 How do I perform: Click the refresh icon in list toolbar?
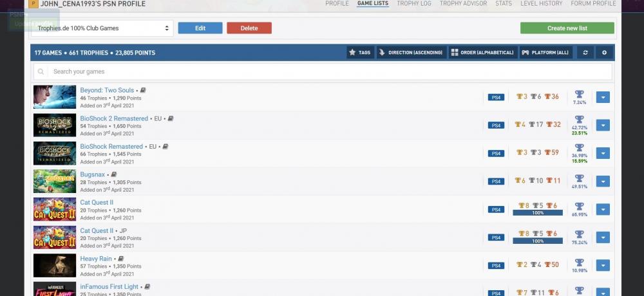(x=585, y=53)
